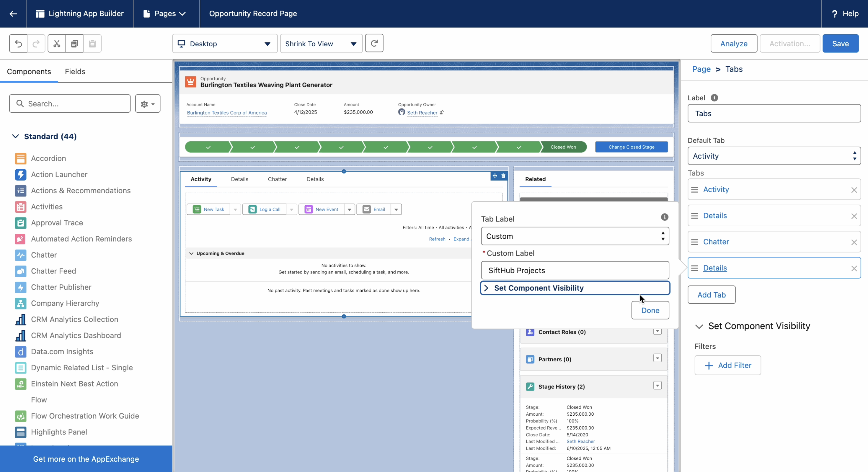Screen dimensions: 868x472
Task: Click the Add Filter button
Action: coord(727,365)
